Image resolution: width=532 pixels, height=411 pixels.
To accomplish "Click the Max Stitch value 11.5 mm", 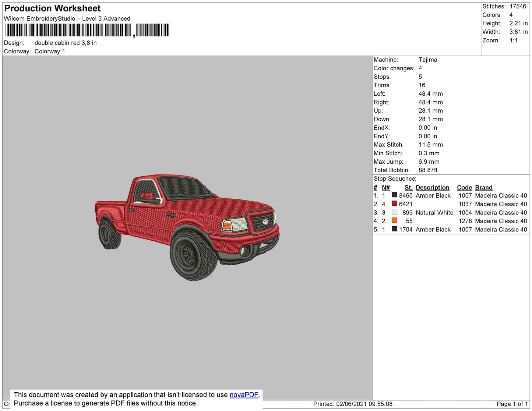I will click(431, 145).
